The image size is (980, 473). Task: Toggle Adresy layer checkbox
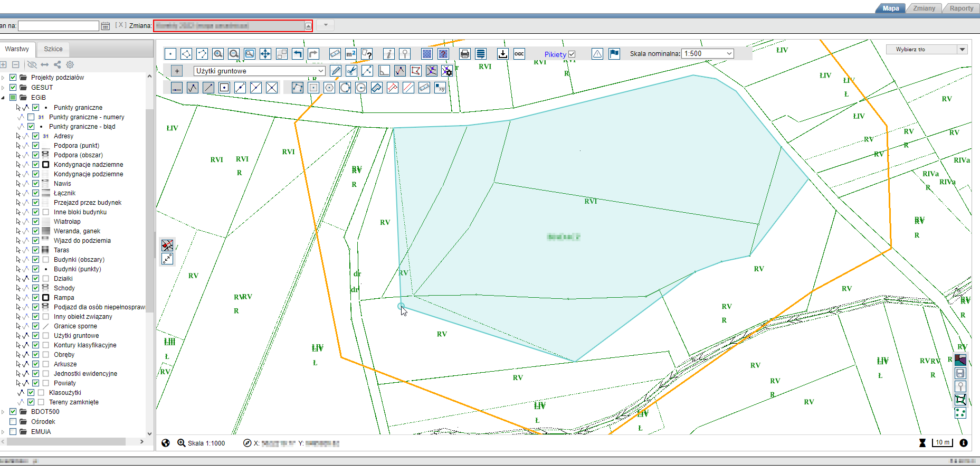point(35,136)
